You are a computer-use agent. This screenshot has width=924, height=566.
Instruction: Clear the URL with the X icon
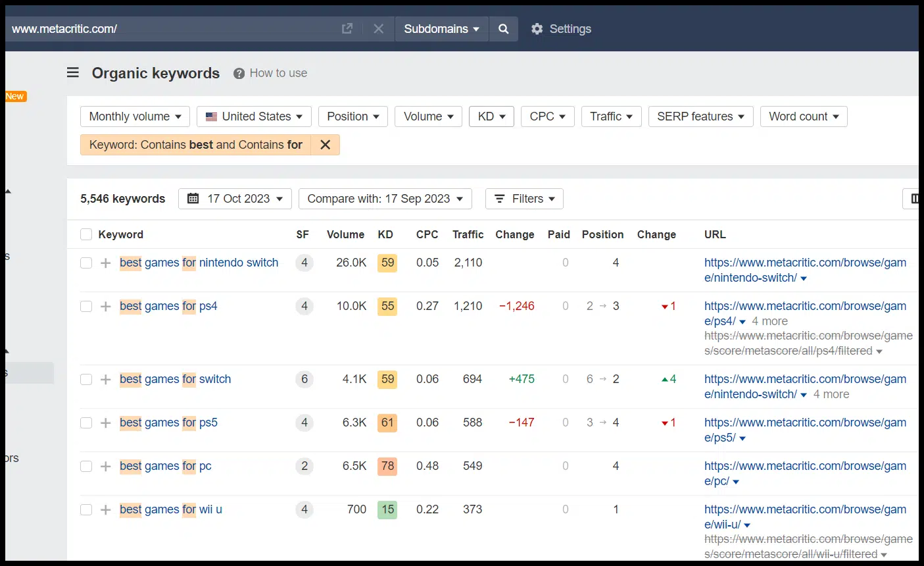point(378,29)
